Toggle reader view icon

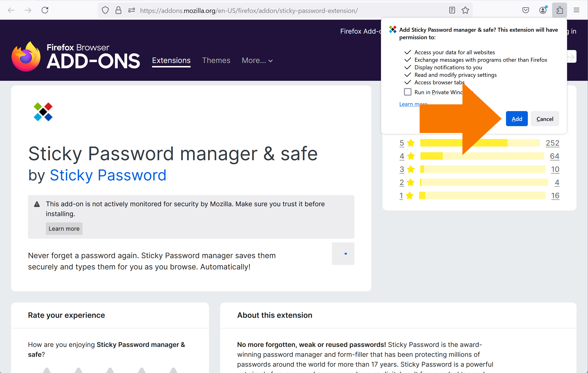click(452, 10)
